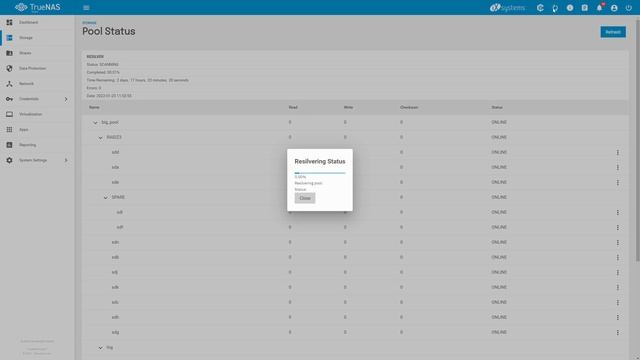Click the Storage breadcrumb link
The height and width of the screenshot is (360, 640).
89,23
